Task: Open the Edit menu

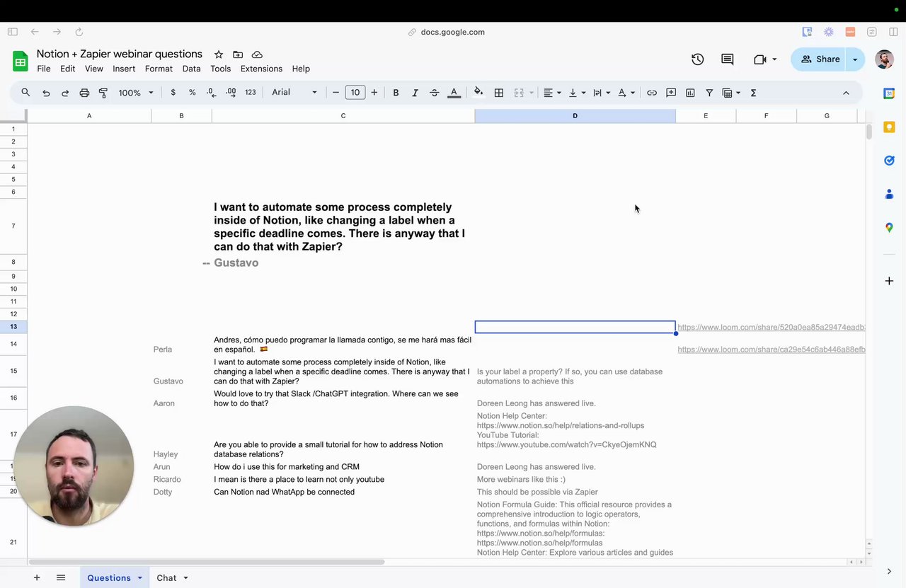Action: (x=67, y=69)
